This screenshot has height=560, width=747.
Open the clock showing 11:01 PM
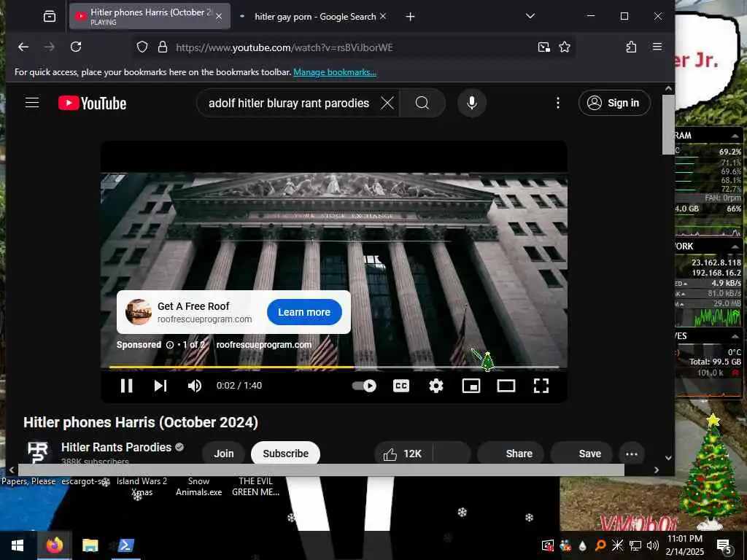pos(684,545)
